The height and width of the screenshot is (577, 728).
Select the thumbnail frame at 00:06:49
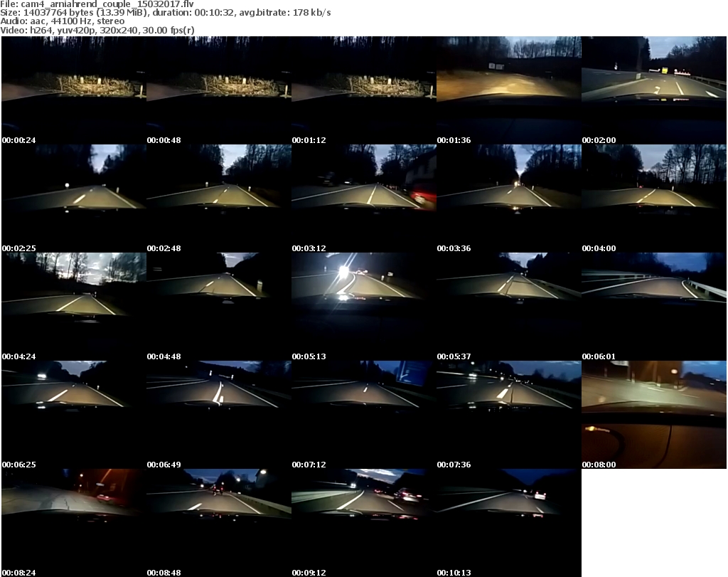(219, 415)
